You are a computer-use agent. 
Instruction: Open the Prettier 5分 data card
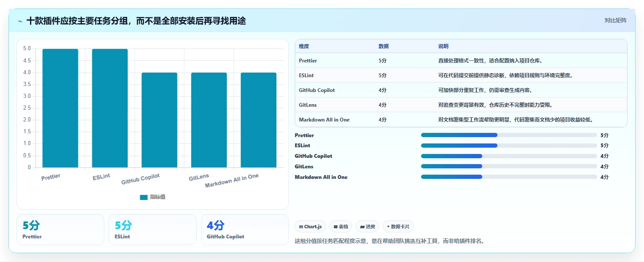point(60,230)
